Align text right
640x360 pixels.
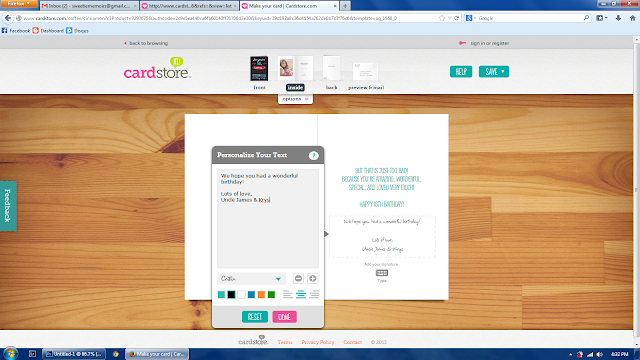coord(314,294)
